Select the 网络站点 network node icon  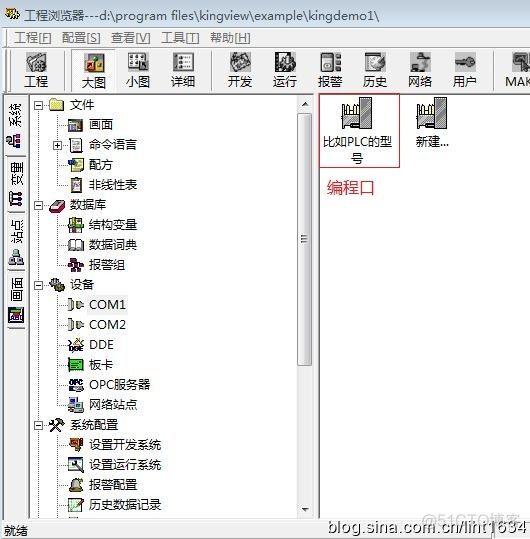[x=76, y=405]
